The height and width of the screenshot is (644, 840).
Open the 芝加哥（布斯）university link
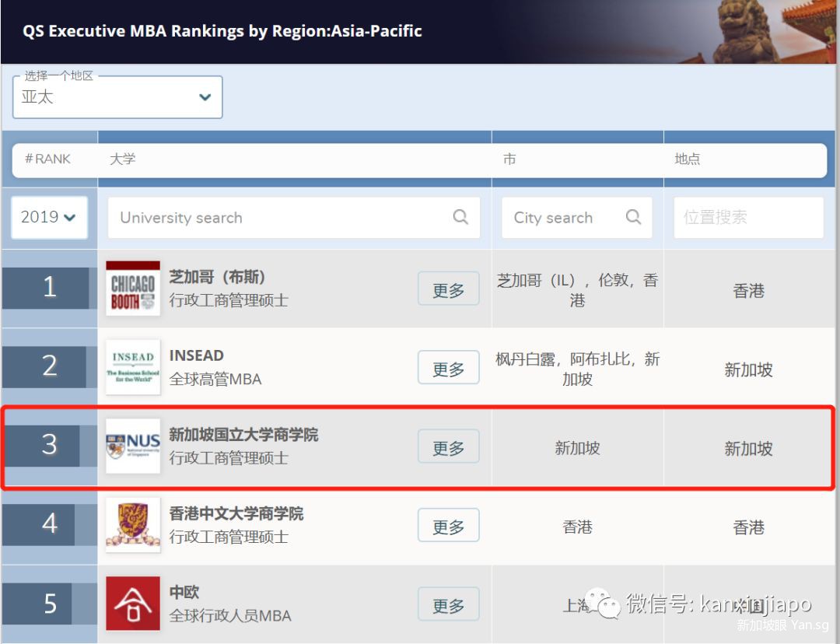click(218, 278)
